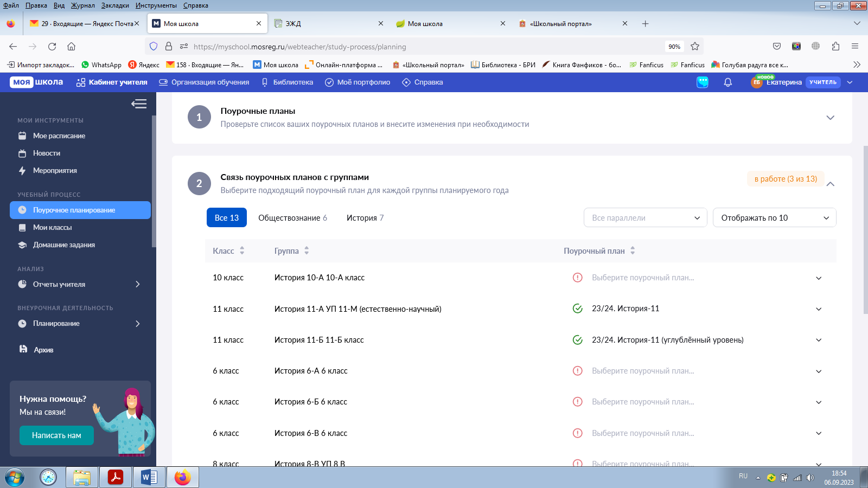This screenshot has width=868, height=488.
Task: Go to browser home page icon
Action: (72, 47)
